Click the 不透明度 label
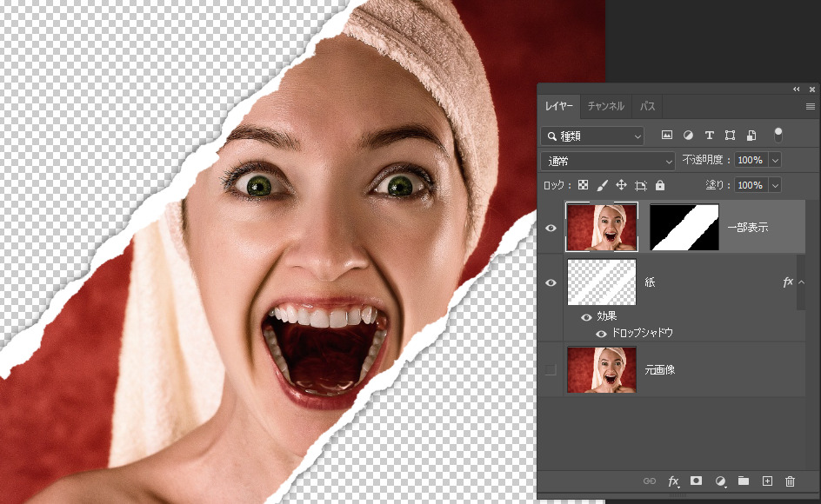The height and width of the screenshot is (504, 821). click(704, 160)
